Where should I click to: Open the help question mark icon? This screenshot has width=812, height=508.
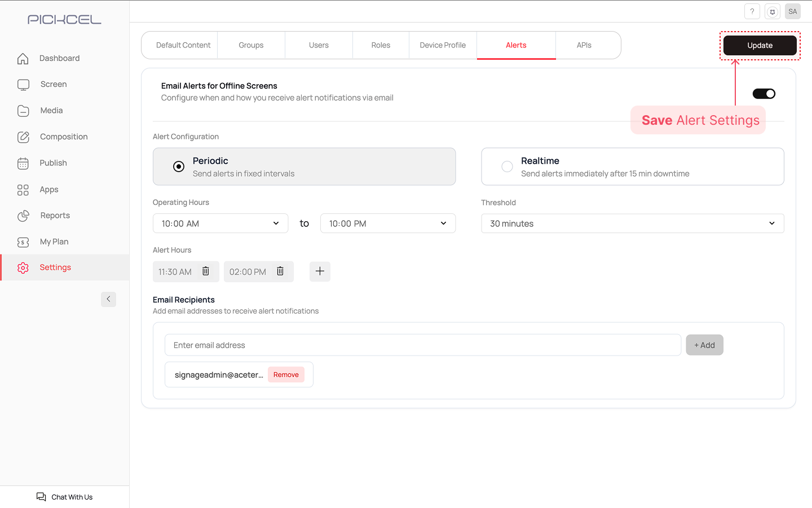click(x=752, y=11)
